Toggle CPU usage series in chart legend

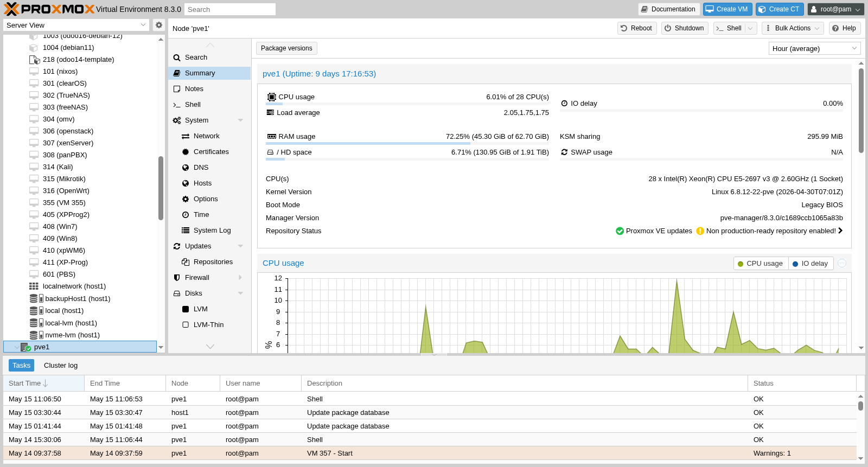[761, 264]
